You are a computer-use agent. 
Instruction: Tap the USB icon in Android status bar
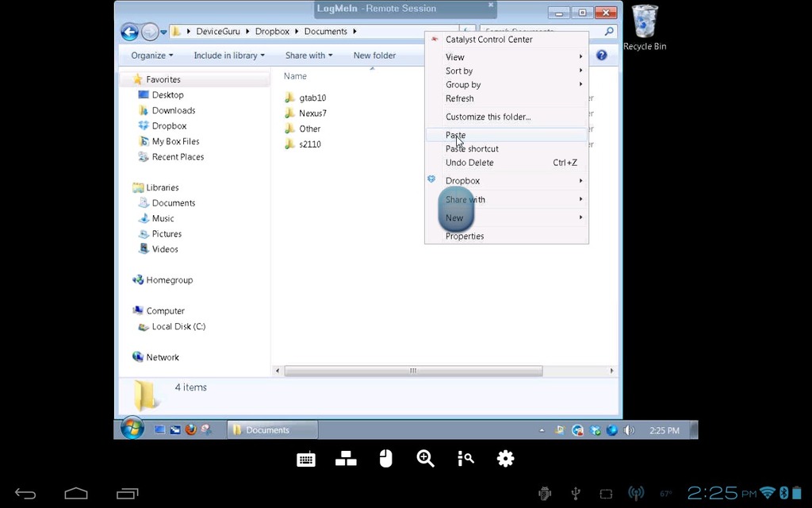tap(576, 494)
